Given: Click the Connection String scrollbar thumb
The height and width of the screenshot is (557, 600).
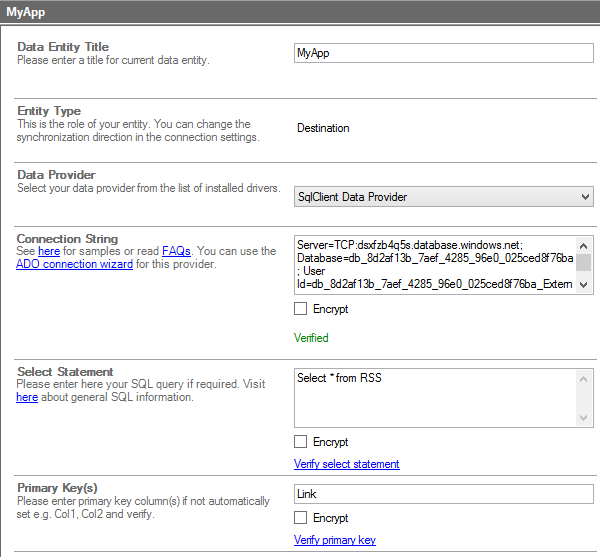Looking at the screenshot, I should click(584, 262).
